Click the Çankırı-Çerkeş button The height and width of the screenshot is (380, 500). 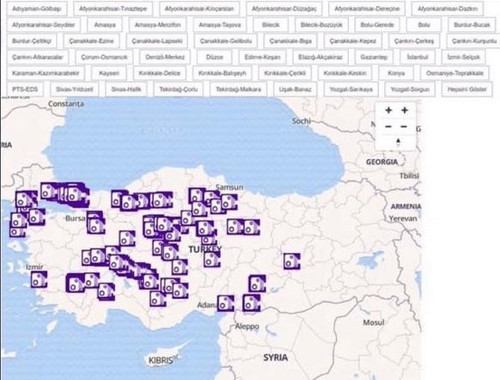tap(414, 41)
